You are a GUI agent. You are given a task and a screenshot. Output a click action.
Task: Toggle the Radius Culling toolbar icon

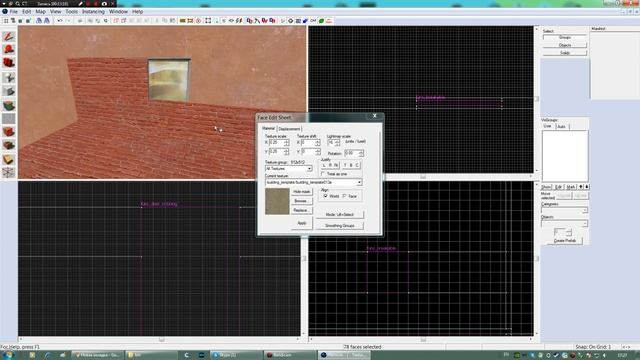click(x=199, y=20)
